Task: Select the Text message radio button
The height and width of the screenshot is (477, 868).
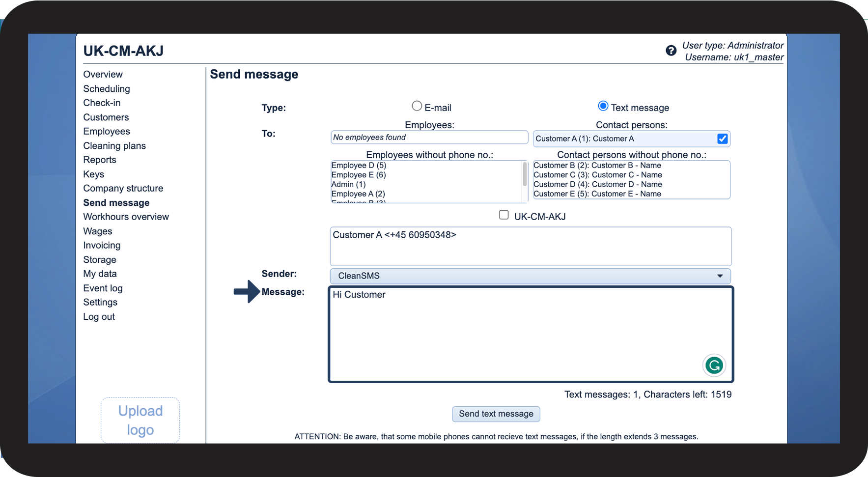Action: 603,106
